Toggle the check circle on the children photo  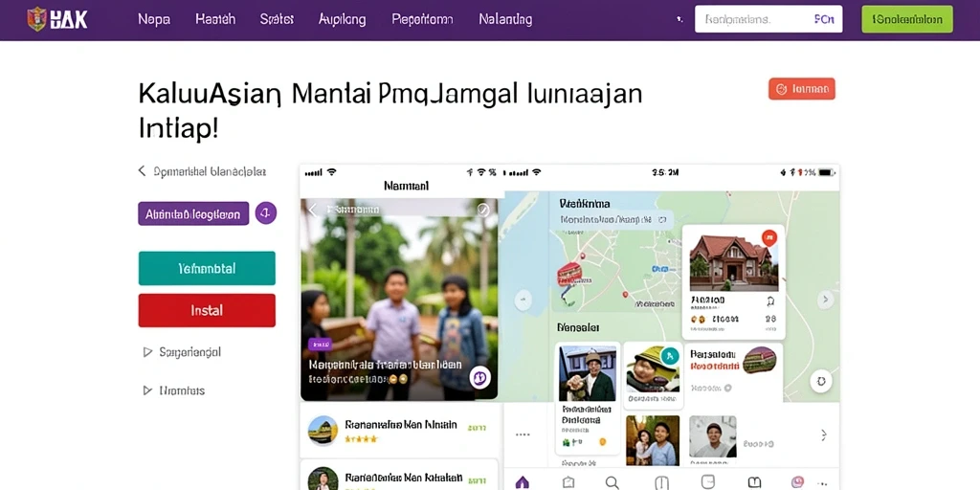[483, 211]
